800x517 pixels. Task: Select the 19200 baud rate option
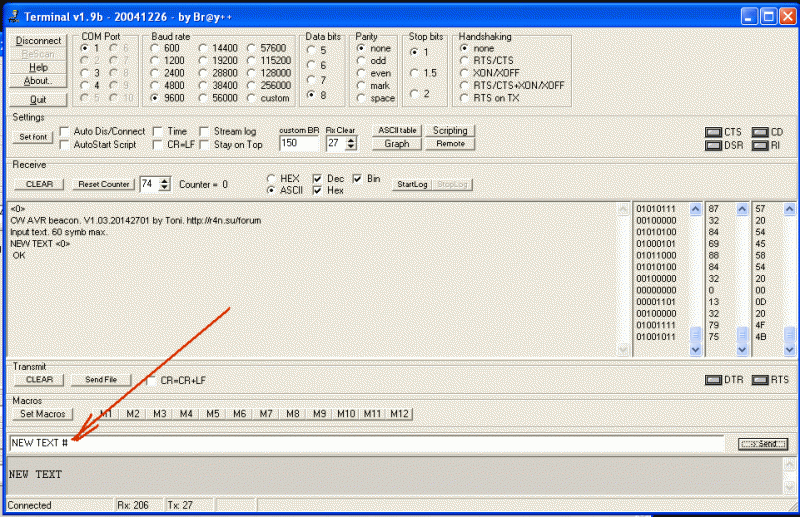coord(204,60)
